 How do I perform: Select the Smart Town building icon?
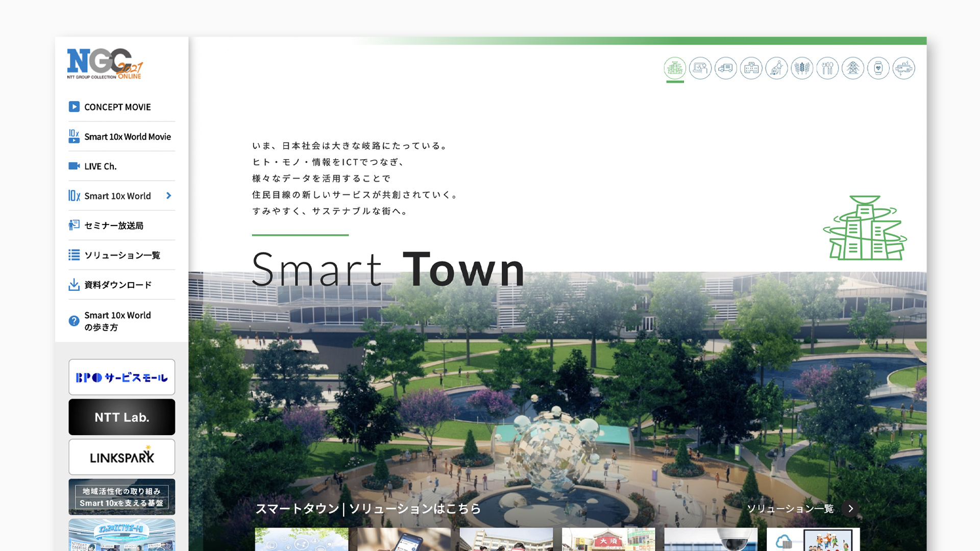pyautogui.click(x=675, y=68)
